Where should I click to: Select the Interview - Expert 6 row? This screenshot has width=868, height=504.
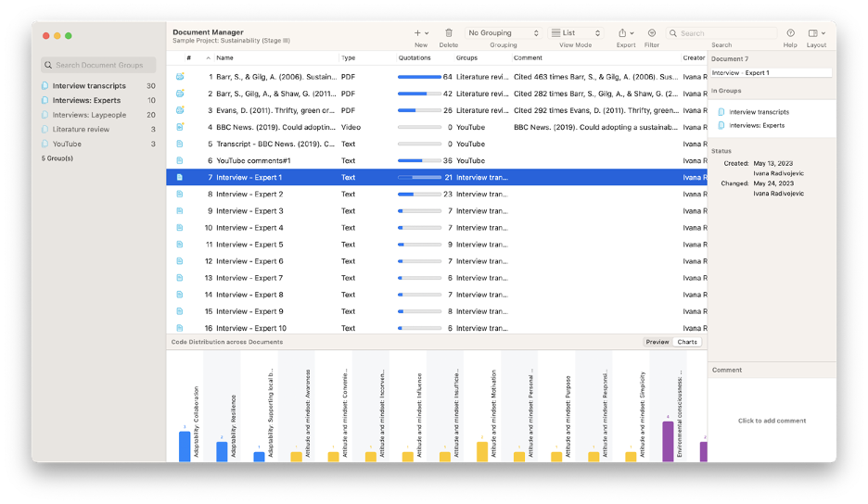[x=437, y=261]
